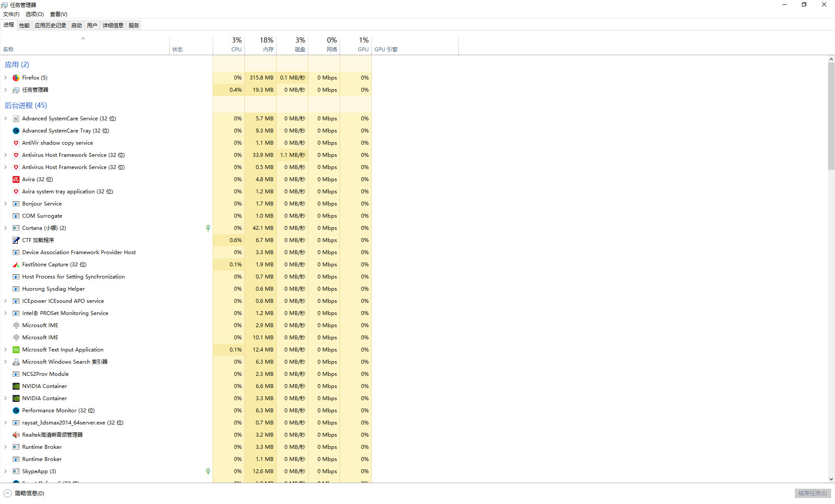Expand the Firefox (5) process group
835x504 pixels.
click(5, 78)
